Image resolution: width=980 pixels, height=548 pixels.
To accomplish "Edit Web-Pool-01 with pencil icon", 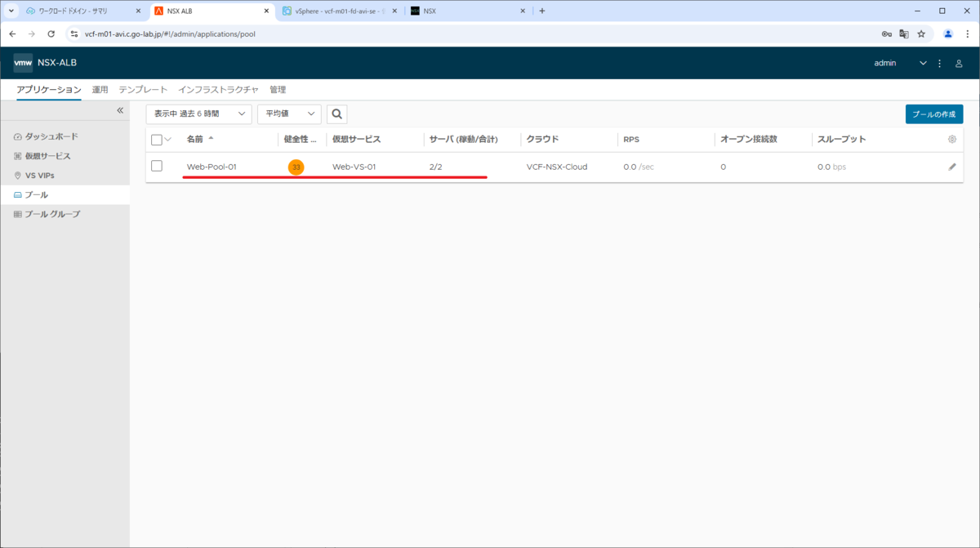I will [951, 167].
